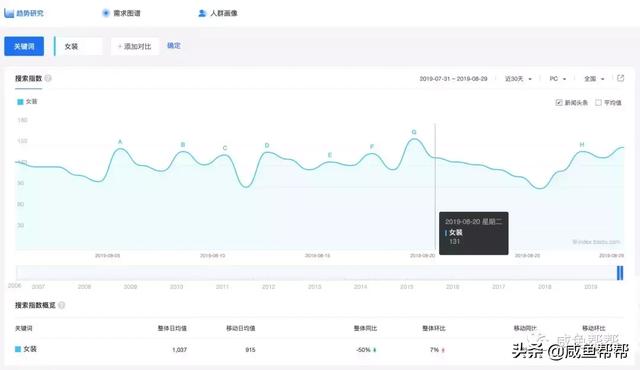Image resolution: width=640 pixels, height=370 pixels.
Task: Open the 趋势研究 trend research tab
Action: click(24, 13)
